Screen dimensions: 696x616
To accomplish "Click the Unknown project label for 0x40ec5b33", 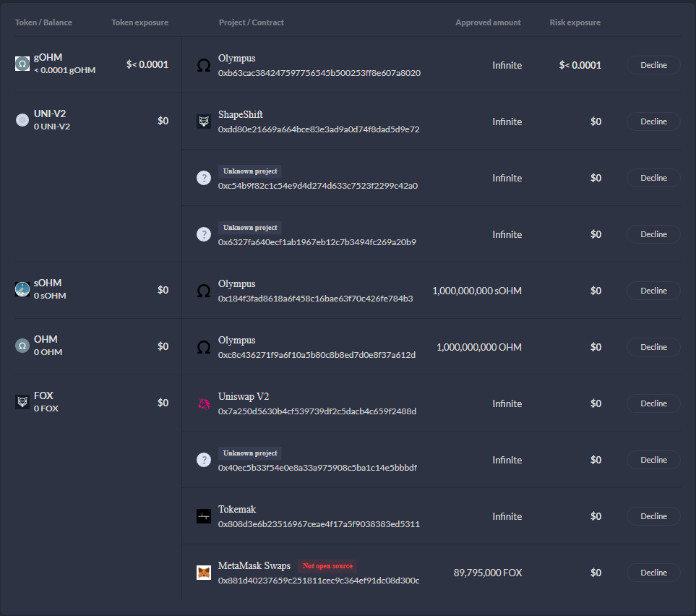I will click(250, 453).
